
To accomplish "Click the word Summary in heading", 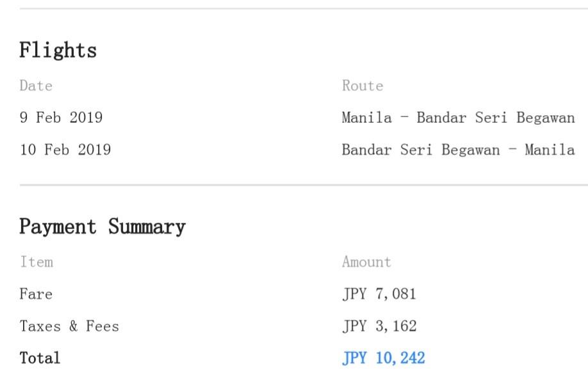I will [x=147, y=227].
